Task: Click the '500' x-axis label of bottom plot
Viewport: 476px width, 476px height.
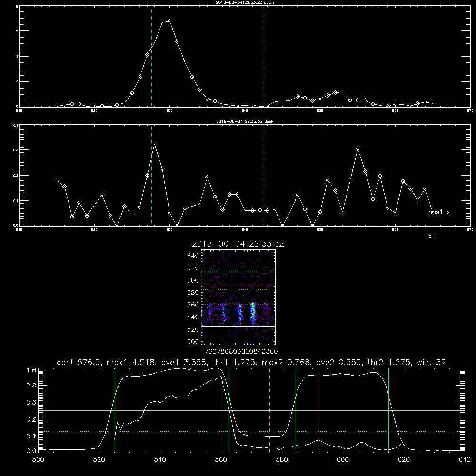Action: 38,460
